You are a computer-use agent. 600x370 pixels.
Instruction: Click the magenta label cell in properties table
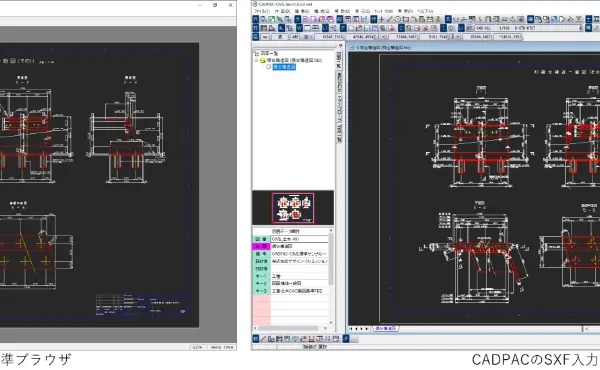[261, 246]
